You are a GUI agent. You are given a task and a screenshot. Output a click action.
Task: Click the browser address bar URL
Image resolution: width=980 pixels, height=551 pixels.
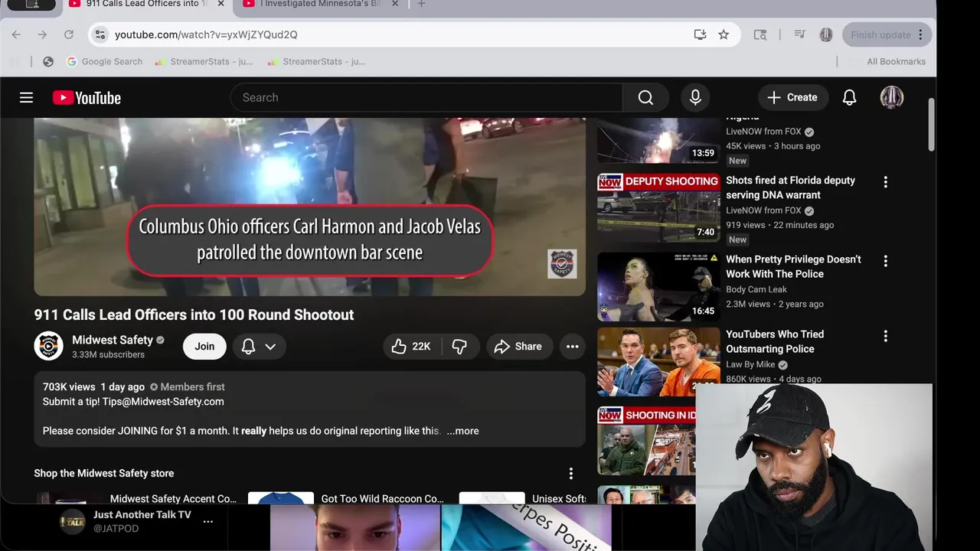coord(206,34)
